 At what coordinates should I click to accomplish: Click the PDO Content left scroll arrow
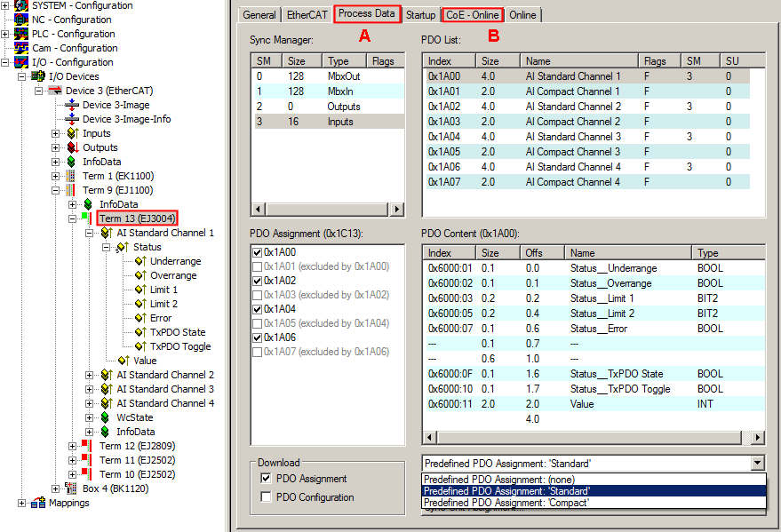point(430,438)
